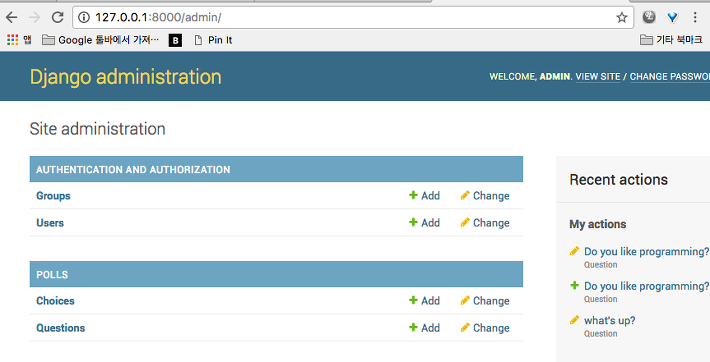Image resolution: width=710 pixels, height=362 pixels.
Task: Open the Questions model list
Action: [x=61, y=328]
